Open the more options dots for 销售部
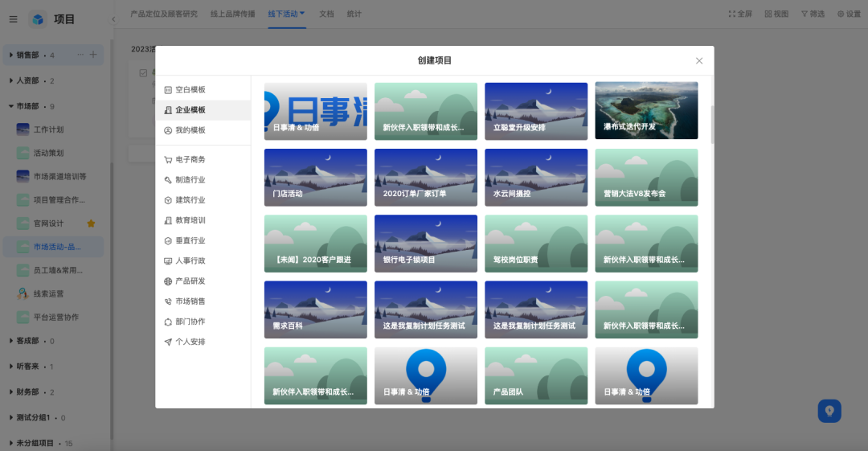This screenshot has width=868, height=451. pos(81,55)
